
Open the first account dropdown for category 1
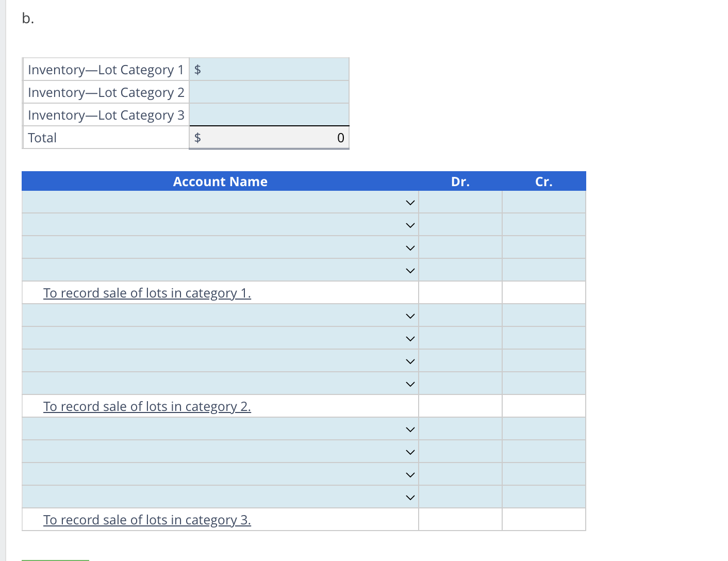click(220, 202)
